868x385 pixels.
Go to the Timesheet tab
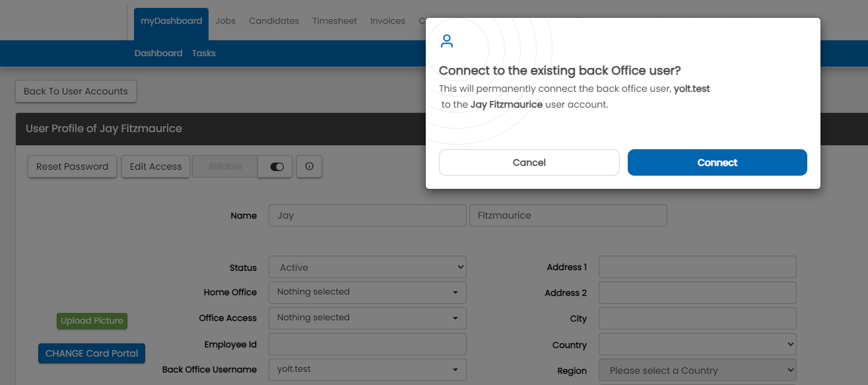coord(335,20)
